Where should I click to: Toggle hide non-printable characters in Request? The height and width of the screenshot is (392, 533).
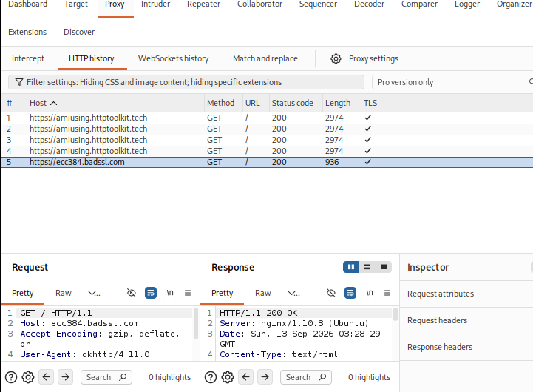click(132, 293)
